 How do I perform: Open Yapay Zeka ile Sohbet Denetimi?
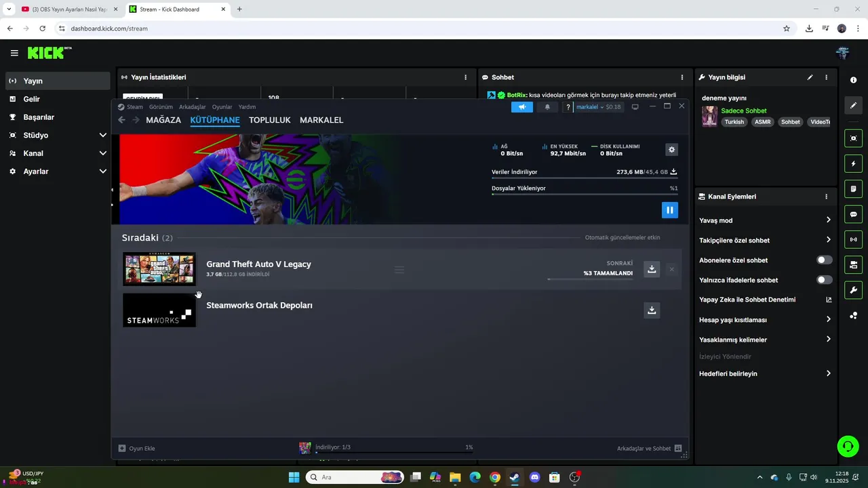765,300
